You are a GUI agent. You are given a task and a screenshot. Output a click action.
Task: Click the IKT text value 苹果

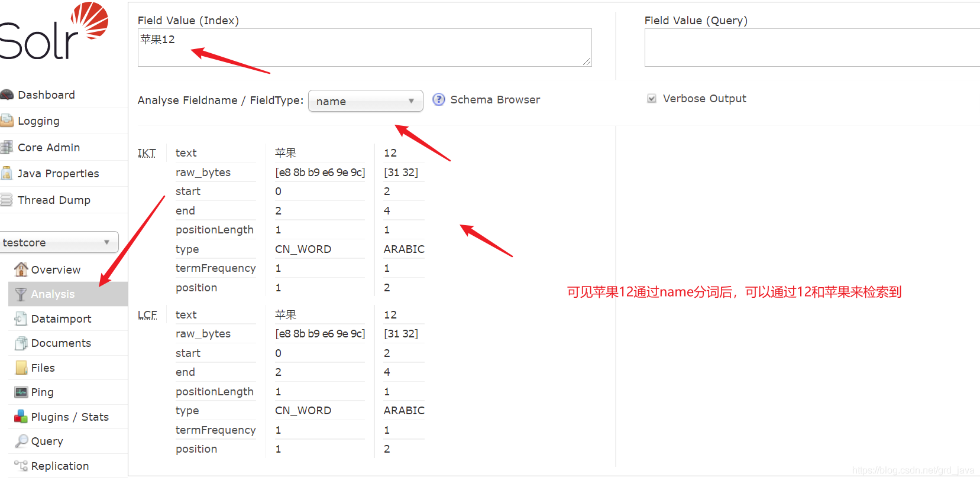(286, 153)
